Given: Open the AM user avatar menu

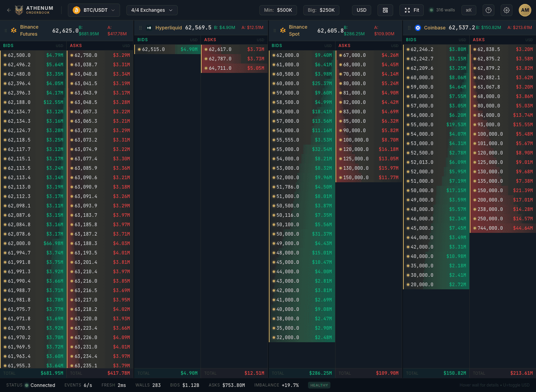Looking at the screenshot, I should tap(525, 10).
